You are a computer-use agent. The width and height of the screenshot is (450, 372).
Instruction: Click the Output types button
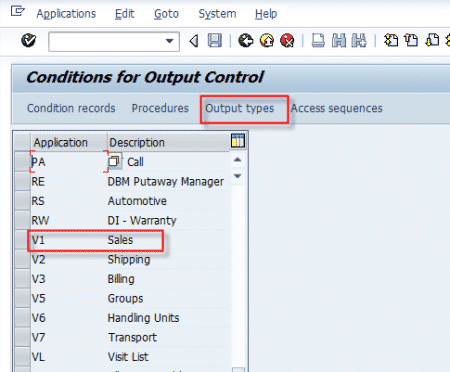pos(239,108)
